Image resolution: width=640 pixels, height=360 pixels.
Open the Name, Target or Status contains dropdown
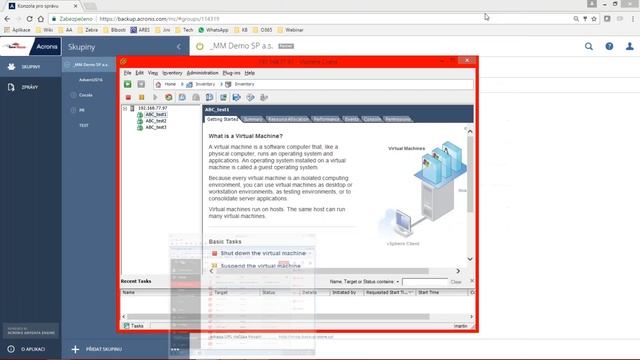[x=364, y=282]
